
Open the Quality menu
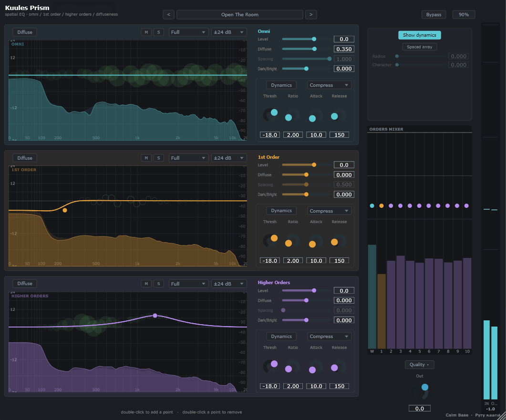420,365
